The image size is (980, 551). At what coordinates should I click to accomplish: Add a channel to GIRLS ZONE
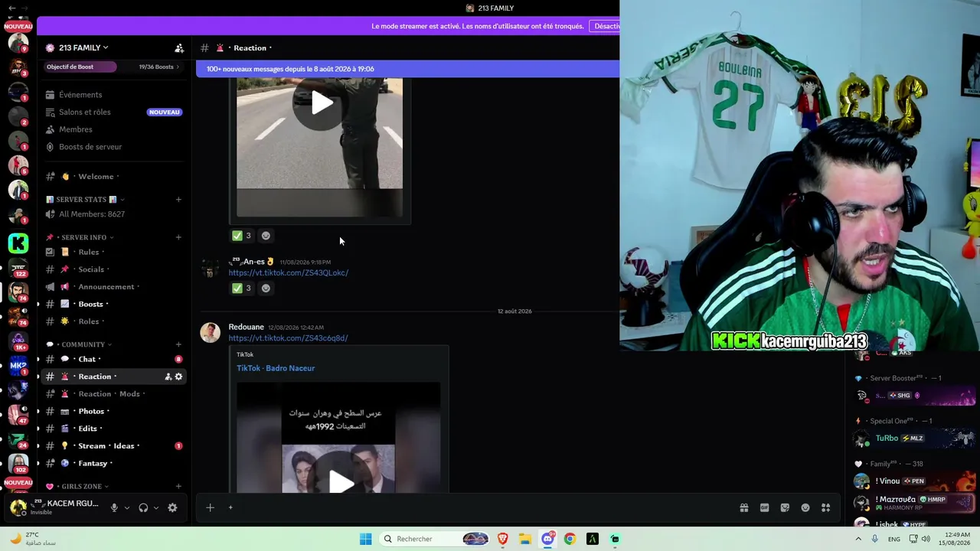pos(178,487)
